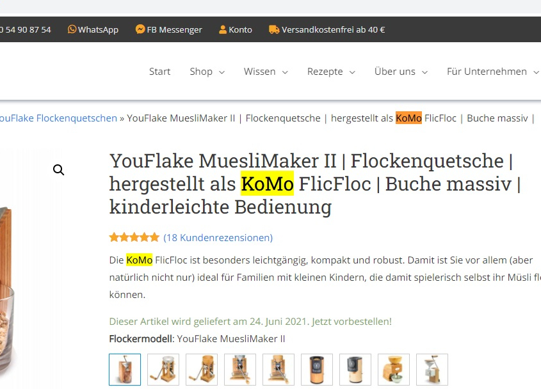The height and width of the screenshot is (392, 541).
Task: Expand the Wissen dropdown arrow
Action: tap(285, 72)
